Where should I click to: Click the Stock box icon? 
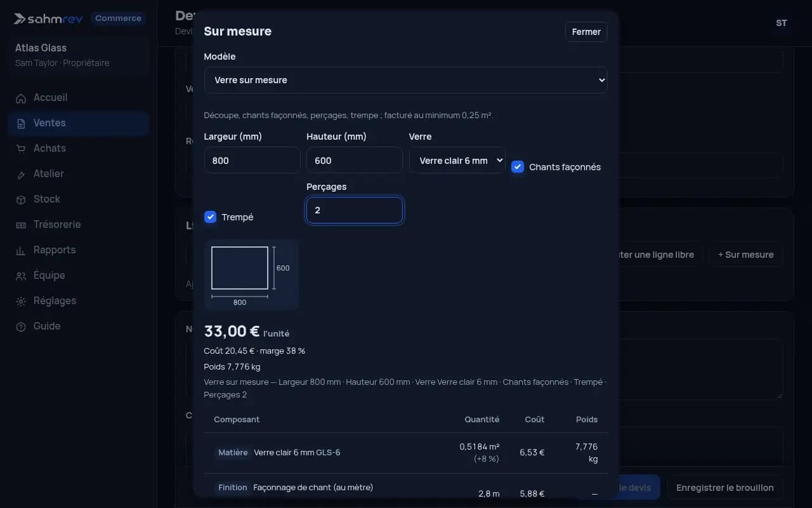coord(21,199)
